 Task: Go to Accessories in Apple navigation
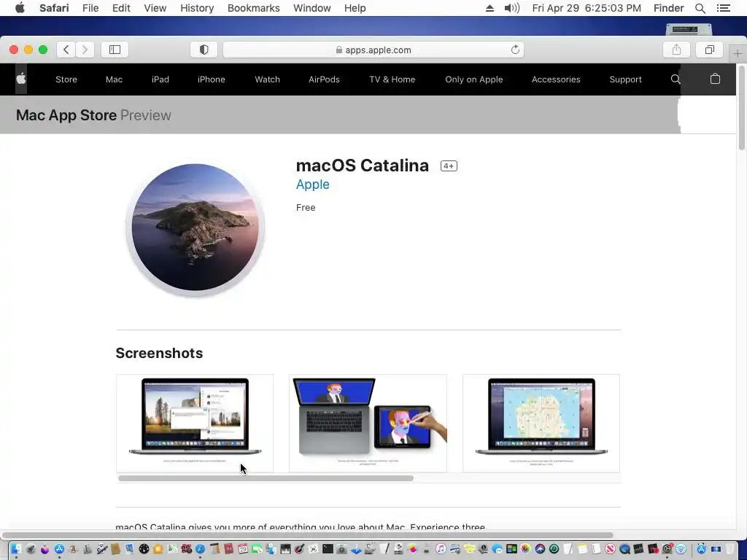tap(556, 79)
